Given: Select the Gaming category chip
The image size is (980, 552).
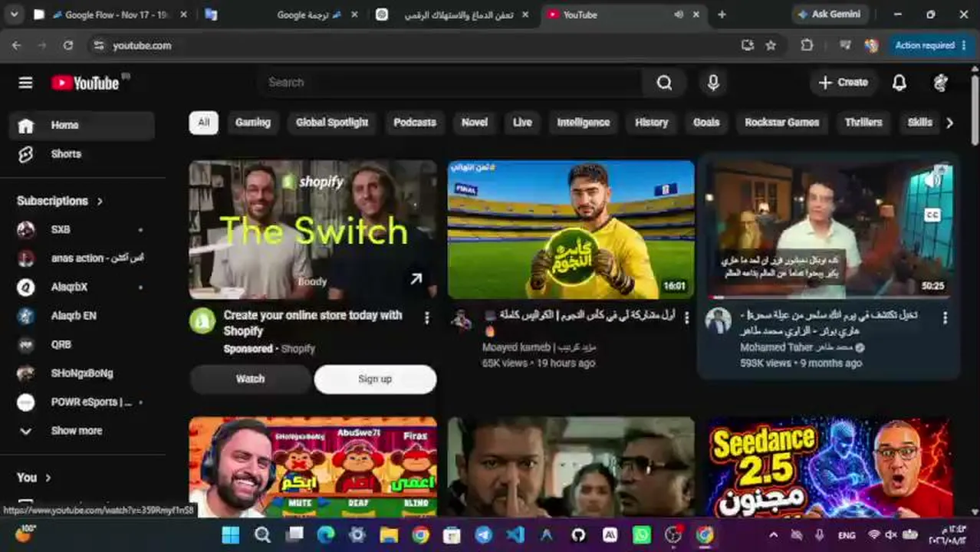Looking at the screenshot, I should click(x=252, y=123).
